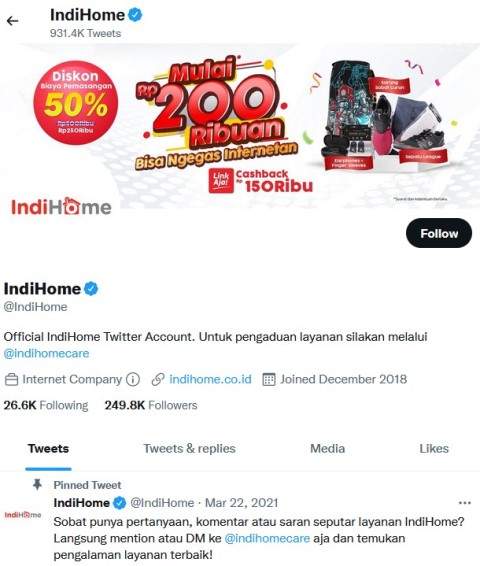Switch to Tweets & replies tab

tap(189, 449)
